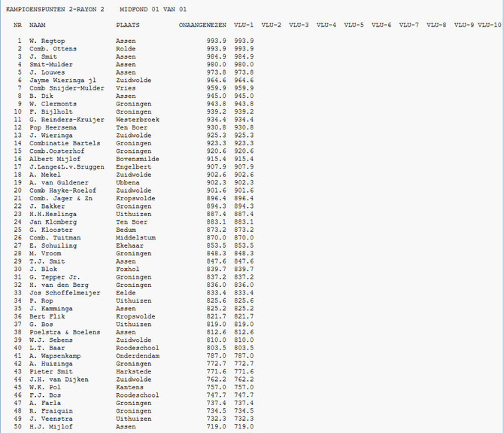The image size is (504, 433).
Task: Click the NAAM column header
Action: click(x=38, y=25)
